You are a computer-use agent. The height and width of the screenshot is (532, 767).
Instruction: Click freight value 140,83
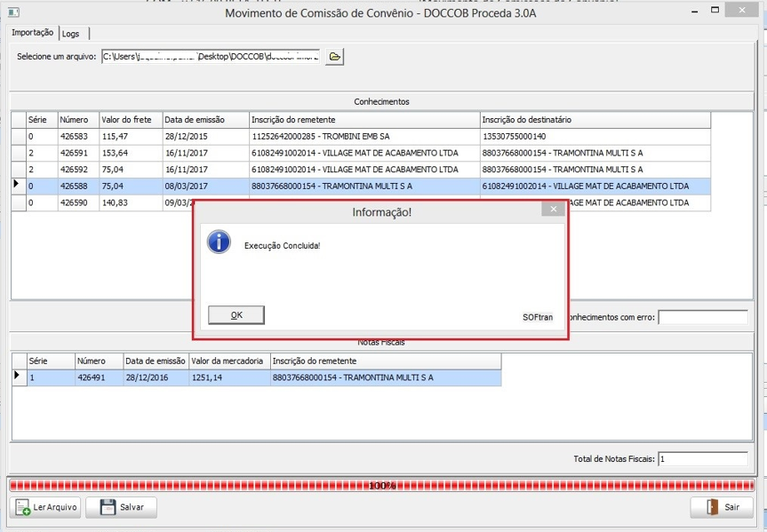131,202
